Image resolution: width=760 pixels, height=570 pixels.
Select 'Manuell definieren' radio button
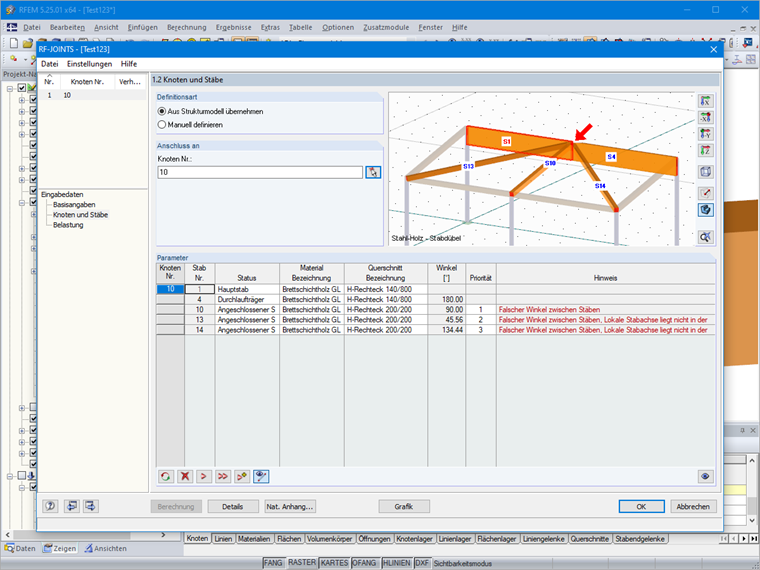(162, 125)
